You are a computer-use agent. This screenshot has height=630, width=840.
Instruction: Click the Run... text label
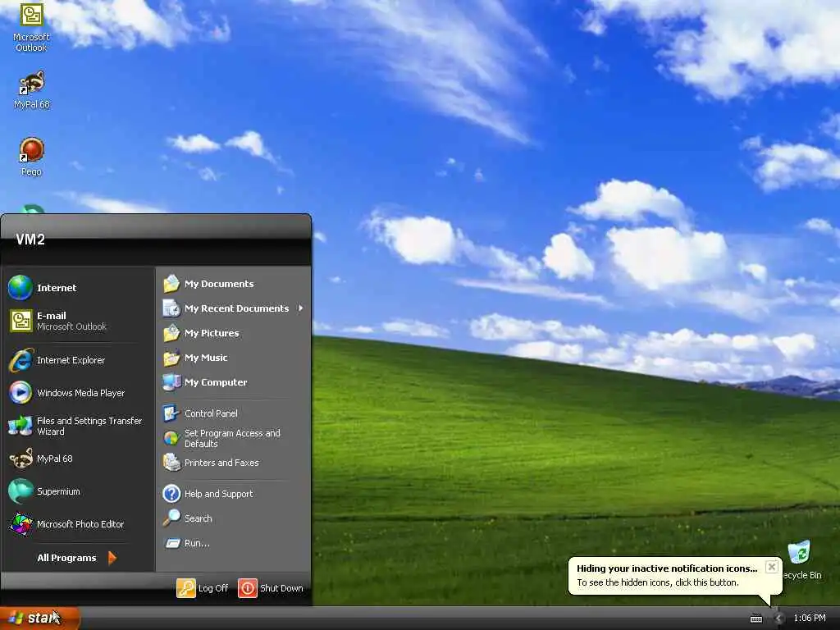point(197,543)
